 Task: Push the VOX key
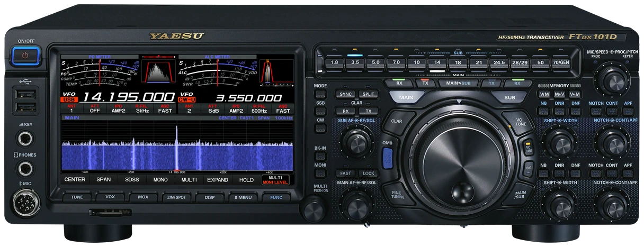(110, 197)
